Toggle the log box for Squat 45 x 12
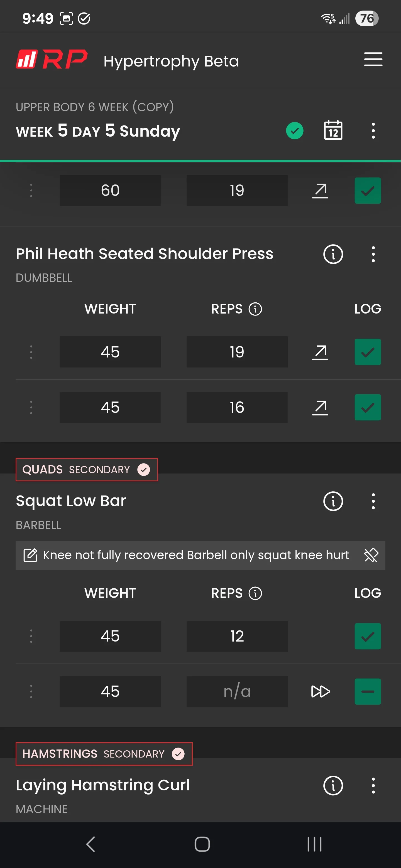The width and height of the screenshot is (401, 868). click(x=368, y=636)
